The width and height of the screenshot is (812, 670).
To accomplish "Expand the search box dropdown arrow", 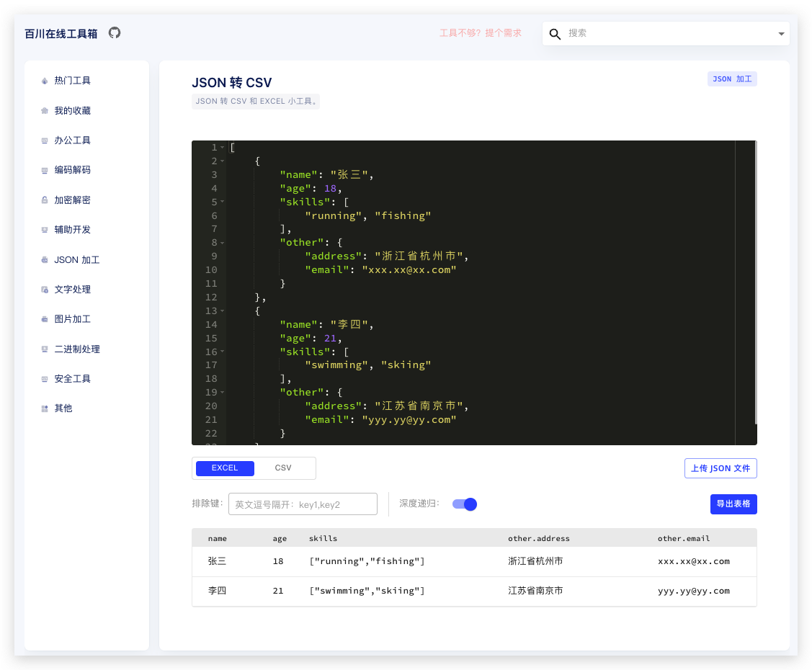I will click(781, 34).
